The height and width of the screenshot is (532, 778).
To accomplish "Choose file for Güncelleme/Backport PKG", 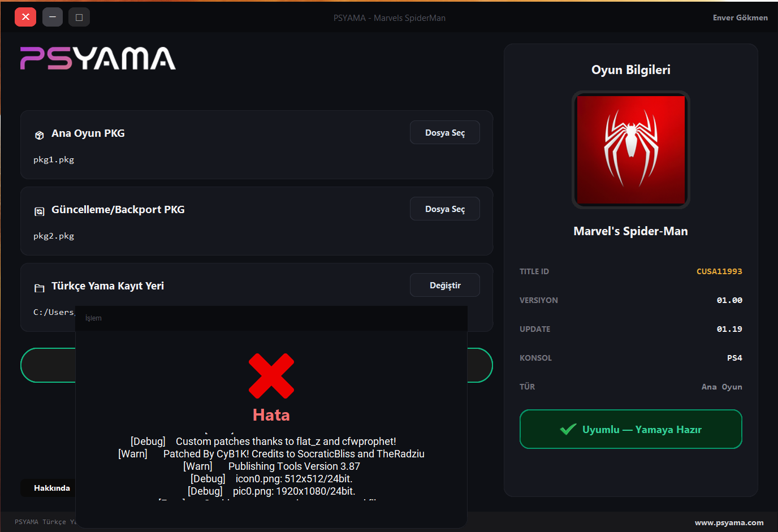I will coord(445,209).
